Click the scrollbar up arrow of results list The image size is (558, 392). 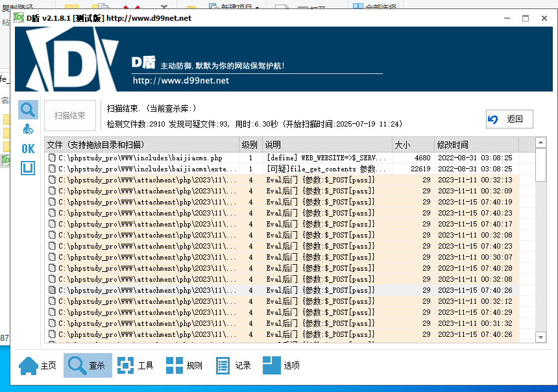(x=540, y=142)
